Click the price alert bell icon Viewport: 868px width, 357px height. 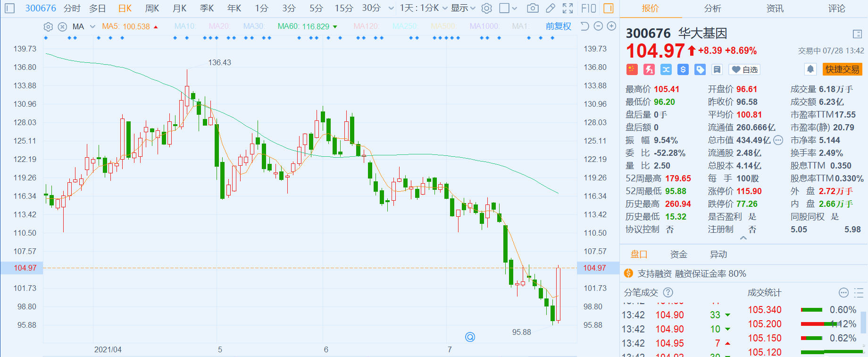tap(810, 69)
